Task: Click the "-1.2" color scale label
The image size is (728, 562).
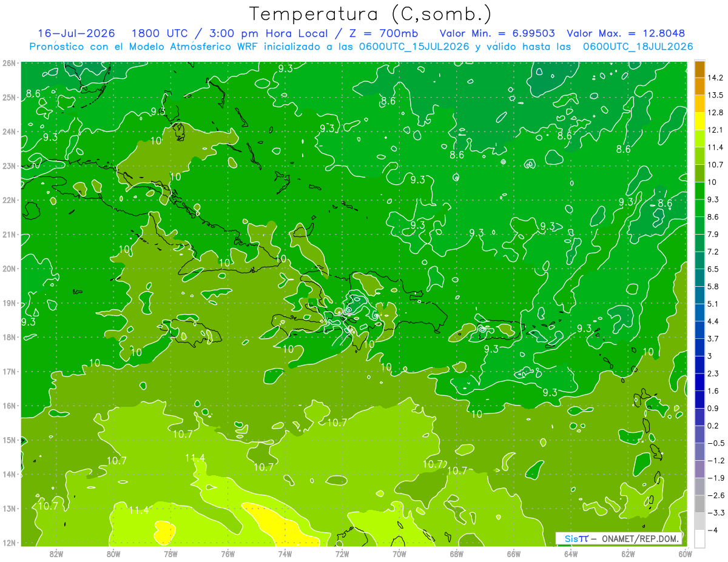Action: pos(716,461)
